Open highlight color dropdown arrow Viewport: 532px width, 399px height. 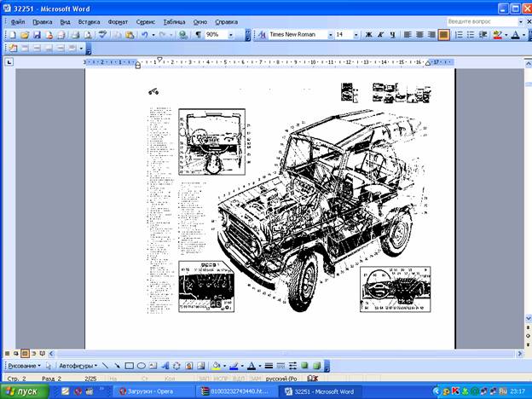506,35
